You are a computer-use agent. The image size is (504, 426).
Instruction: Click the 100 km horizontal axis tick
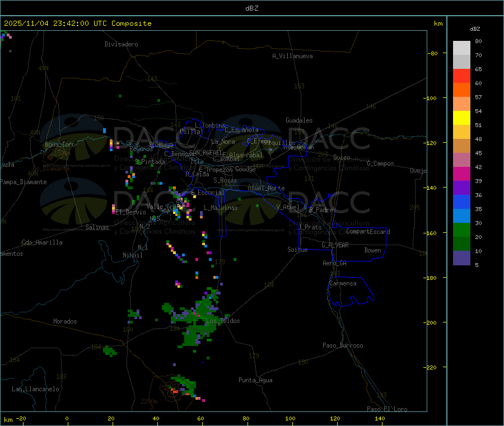click(290, 418)
